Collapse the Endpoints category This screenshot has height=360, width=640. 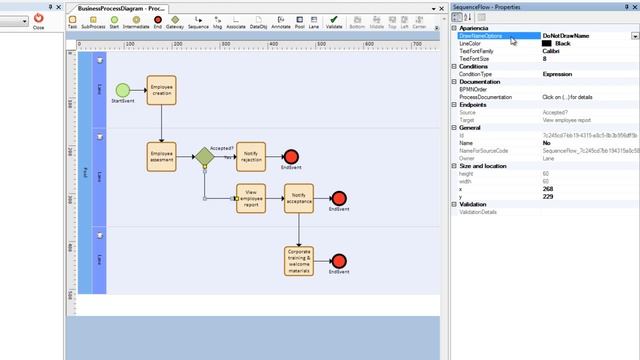pyautogui.click(x=454, y=104)
